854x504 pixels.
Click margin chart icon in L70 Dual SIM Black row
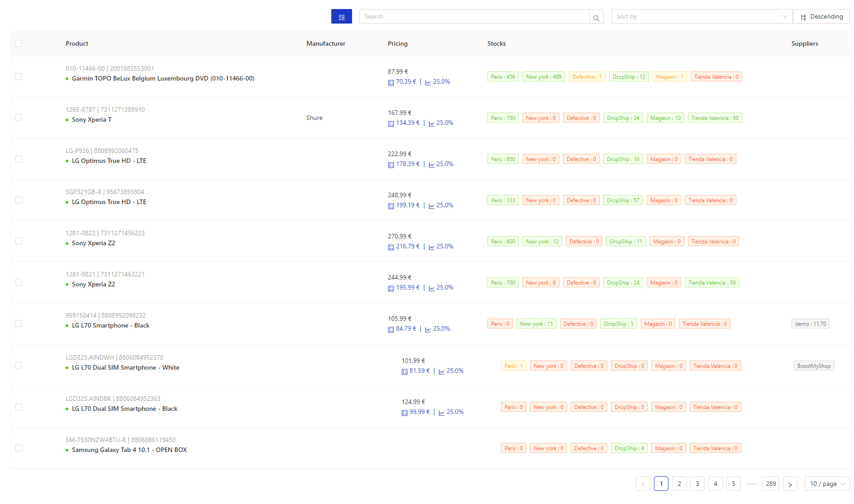point(442,413)
